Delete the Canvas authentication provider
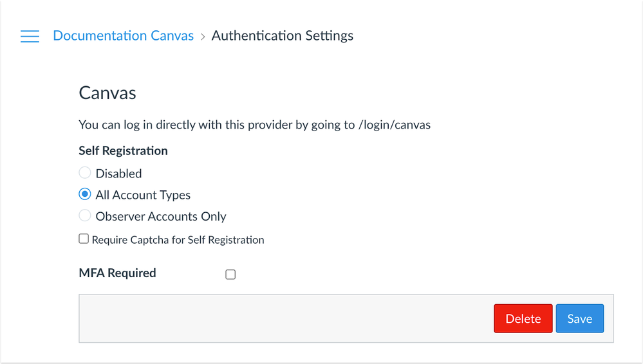 point(523,318)
